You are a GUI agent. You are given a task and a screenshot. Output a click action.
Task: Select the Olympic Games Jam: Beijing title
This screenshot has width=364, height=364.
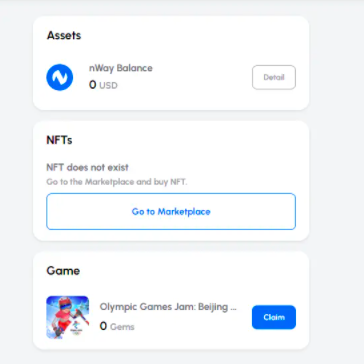click(168, 307)
